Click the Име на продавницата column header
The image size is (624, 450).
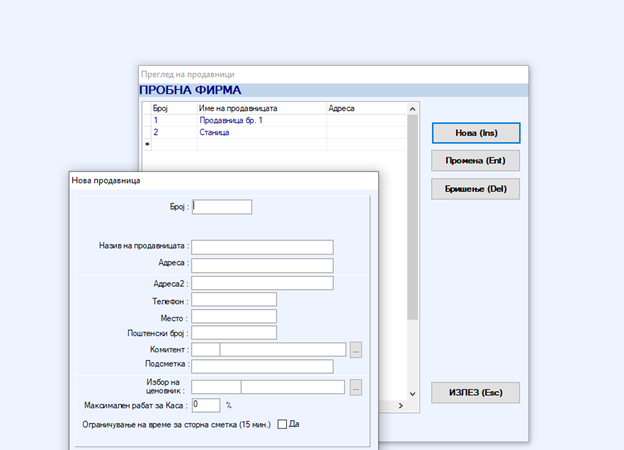pos(238,107)
